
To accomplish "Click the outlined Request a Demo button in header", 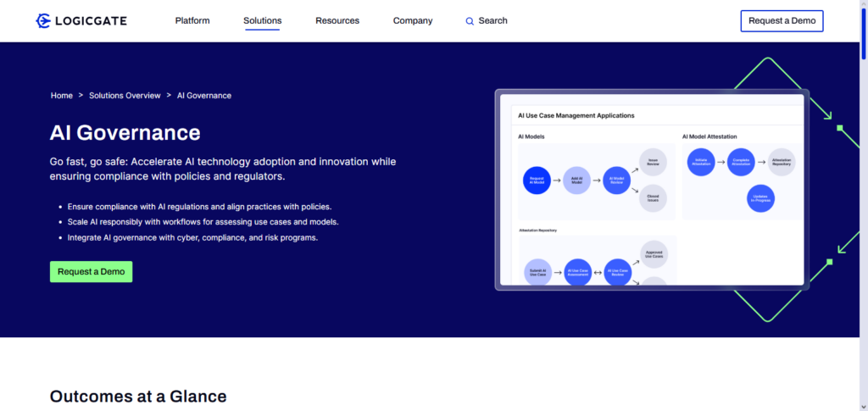I will pyautogui.click(x=782, y=21).
